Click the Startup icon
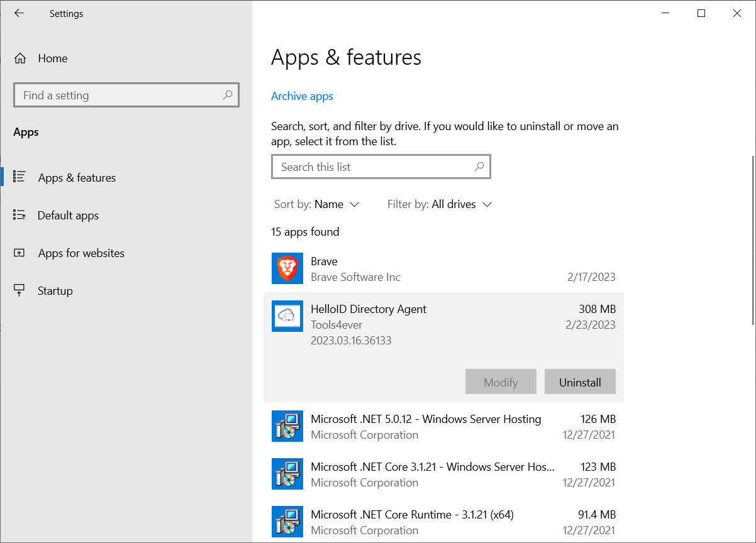Viewport: 756px width, 543px height. [x=19, y=290]
